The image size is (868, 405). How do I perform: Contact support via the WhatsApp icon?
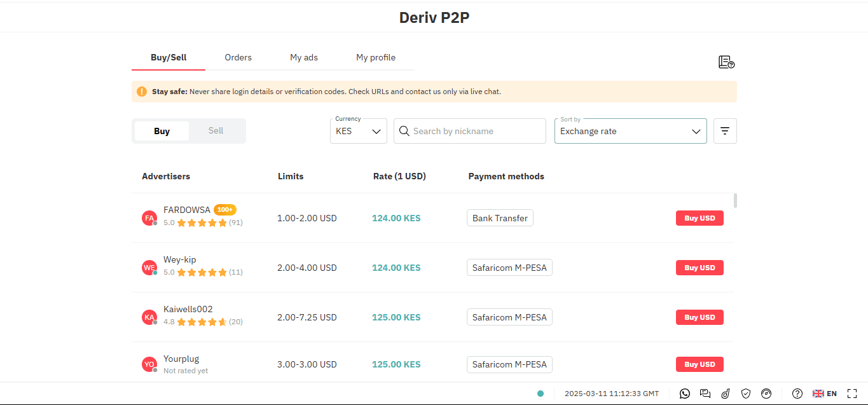[685, 394]
